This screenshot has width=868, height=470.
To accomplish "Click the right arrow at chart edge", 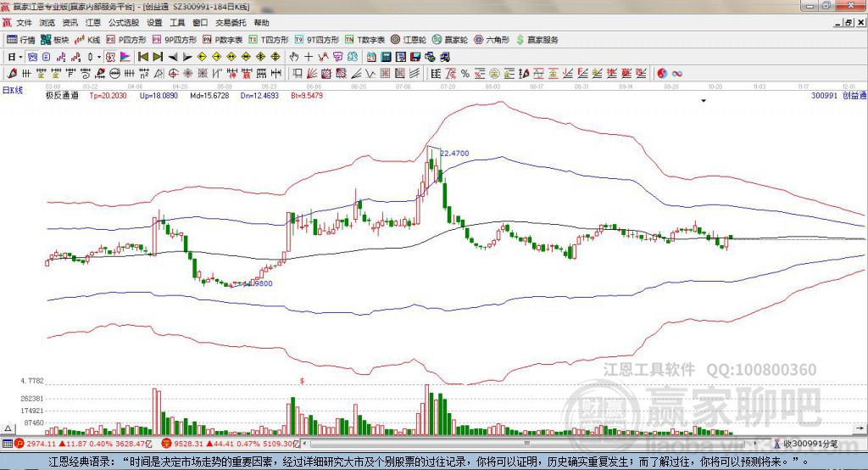I will point(860,428).
